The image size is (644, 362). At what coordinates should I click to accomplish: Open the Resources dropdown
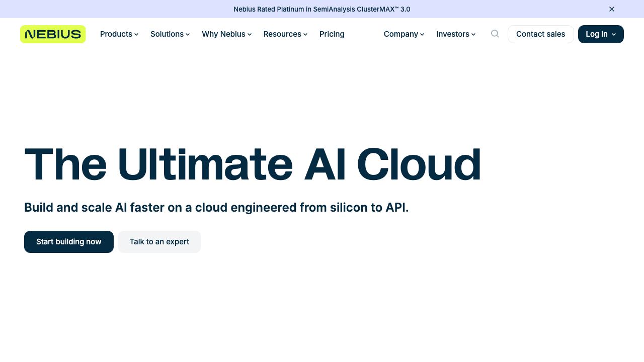click(x=285, y=34)
